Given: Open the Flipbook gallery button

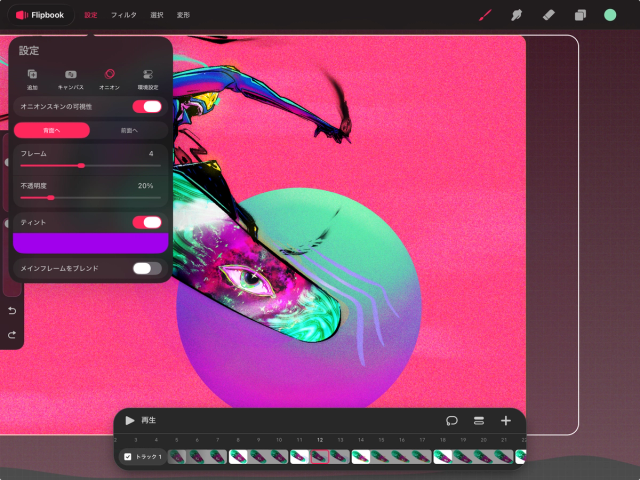Looking at the screenshot, I should [x=41, y=15].
